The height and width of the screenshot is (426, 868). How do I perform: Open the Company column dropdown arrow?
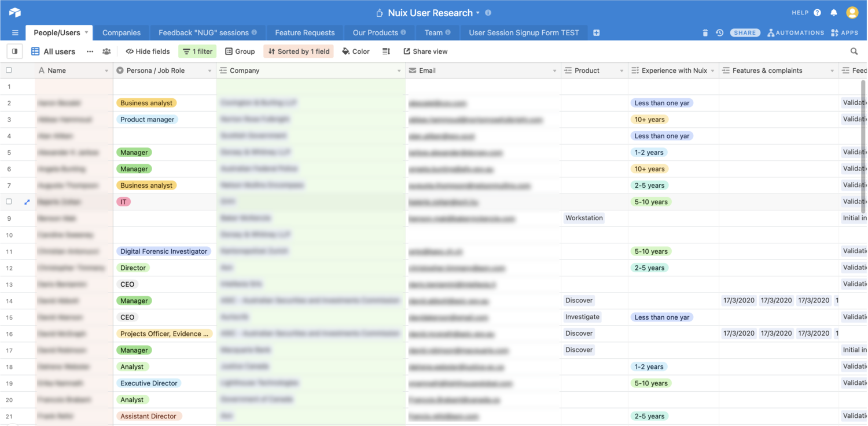pyautogui.click(x=399, y=71)
